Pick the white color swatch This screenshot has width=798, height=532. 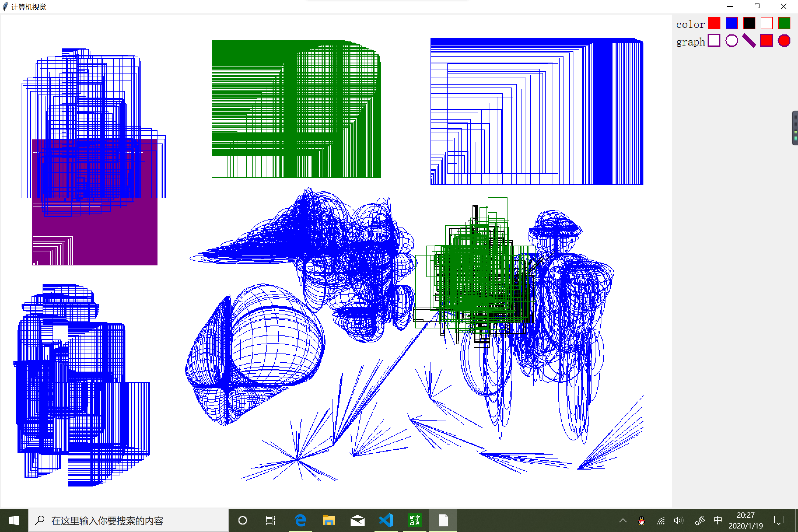coord(766,23)
